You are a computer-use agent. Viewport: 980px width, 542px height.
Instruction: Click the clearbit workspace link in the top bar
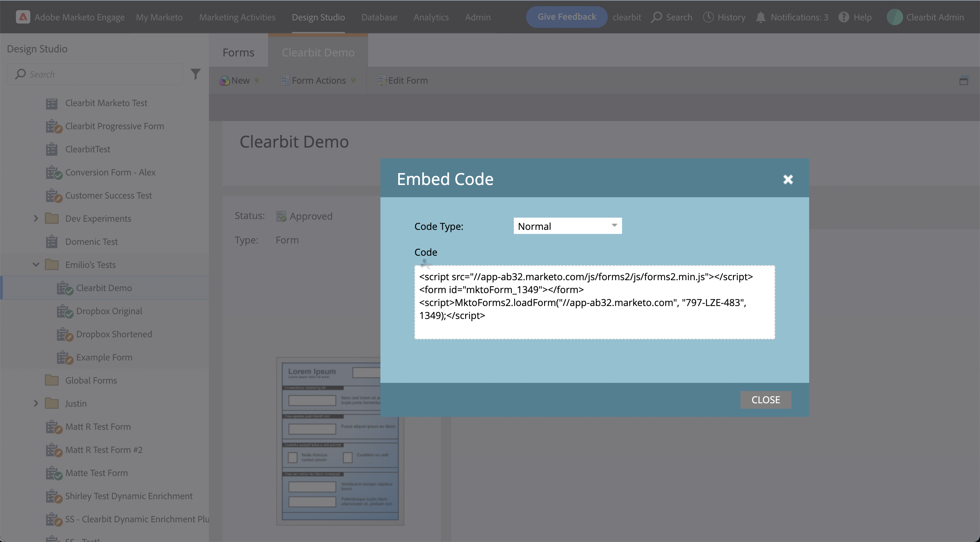click(626, 17)
